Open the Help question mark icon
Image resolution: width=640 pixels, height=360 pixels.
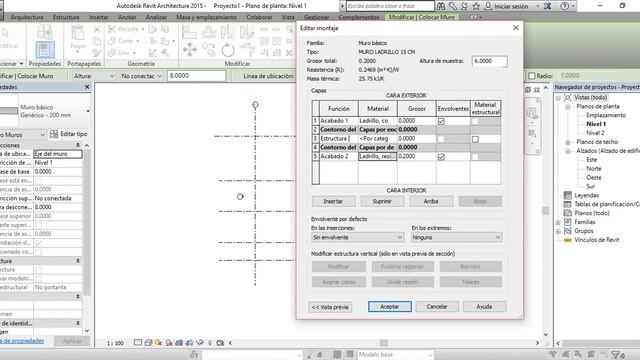tap(564, 6)
